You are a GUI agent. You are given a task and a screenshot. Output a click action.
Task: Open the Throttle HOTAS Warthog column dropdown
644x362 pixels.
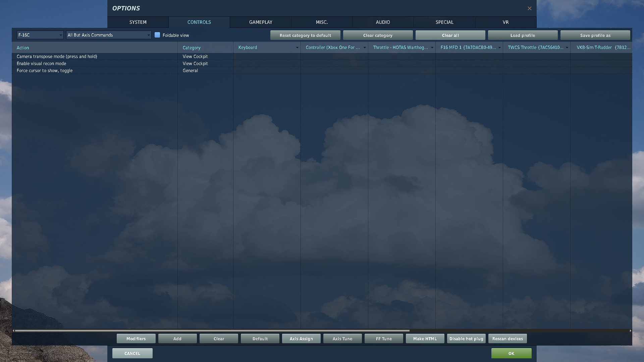(x=432, y=48)
